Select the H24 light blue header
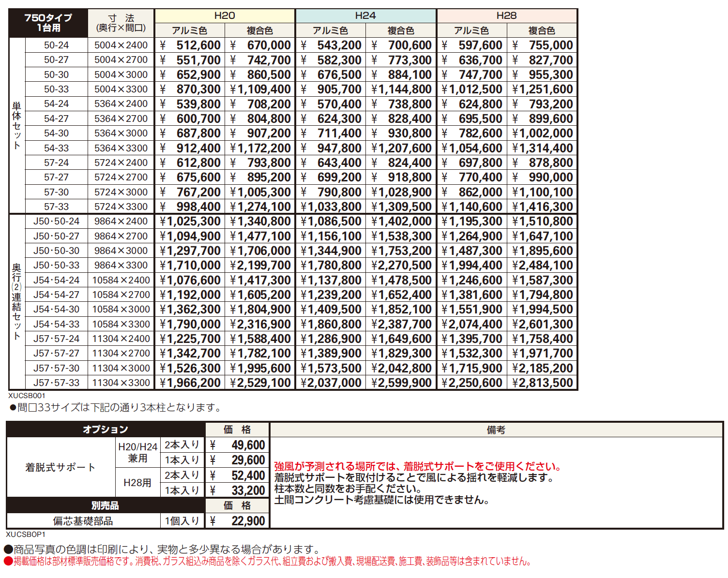 click(x=365, y=15)
